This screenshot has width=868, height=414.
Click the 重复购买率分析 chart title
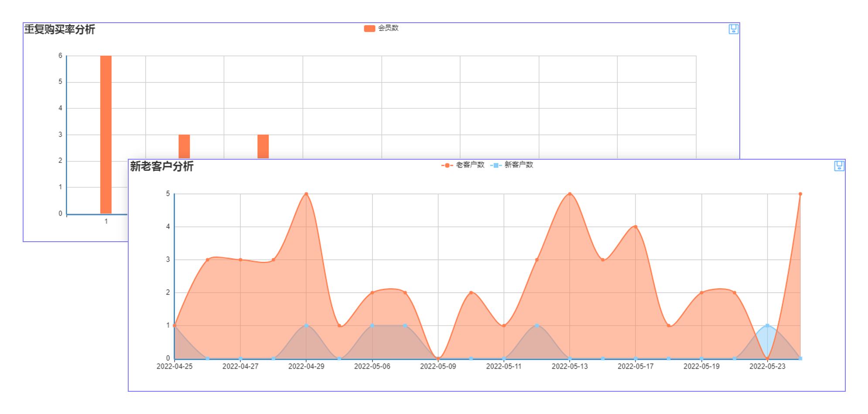click(60, 30)
